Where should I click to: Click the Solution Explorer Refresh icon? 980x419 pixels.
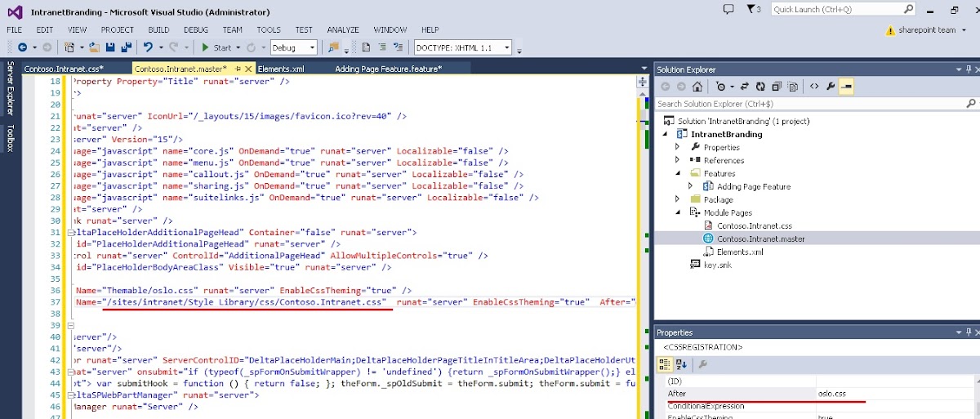tap(761, 87)
